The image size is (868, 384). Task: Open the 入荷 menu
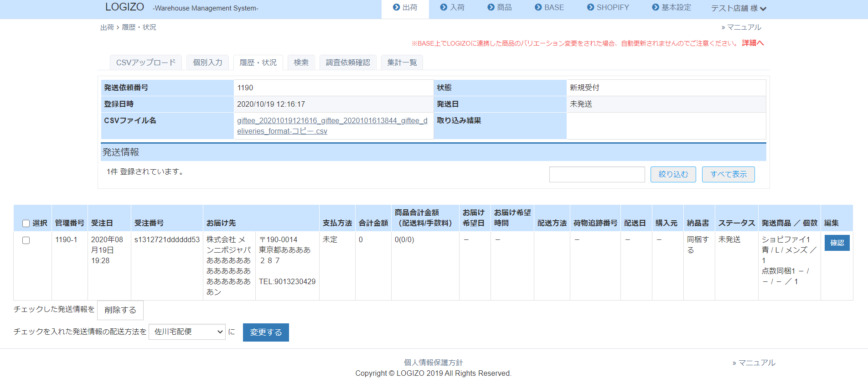pos(452,7)
